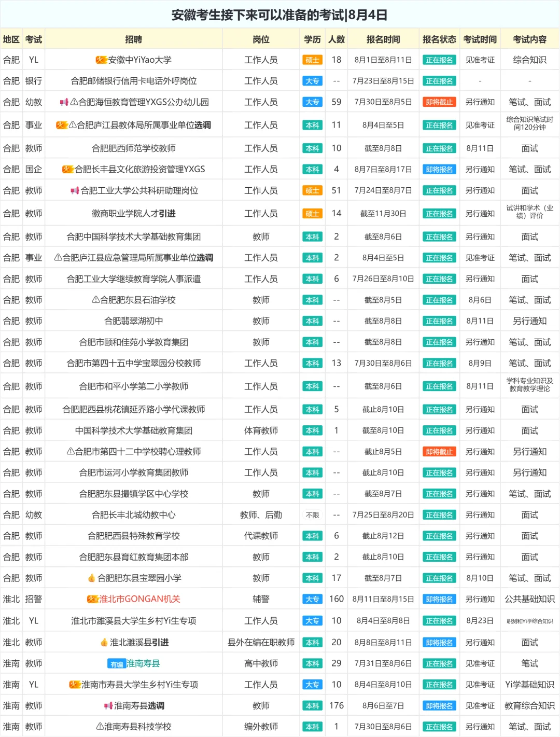Click the 即将报名 status in 合肥长丰县文化旅游 row
560x737 pixels.
click(440, 170)
